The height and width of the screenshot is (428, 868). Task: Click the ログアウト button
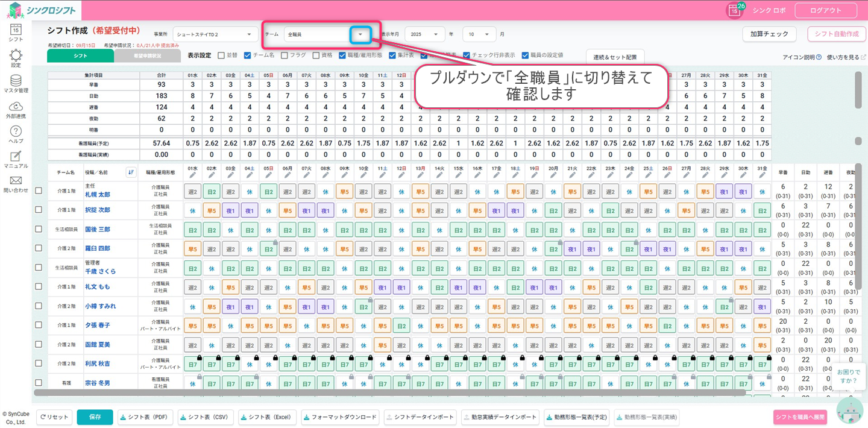[x=825, y=10]
